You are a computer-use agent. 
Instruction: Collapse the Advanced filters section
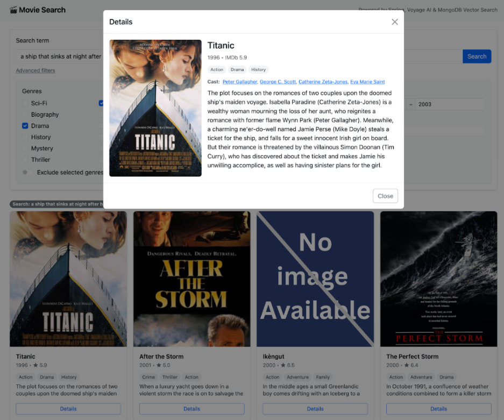pos(36,70)
